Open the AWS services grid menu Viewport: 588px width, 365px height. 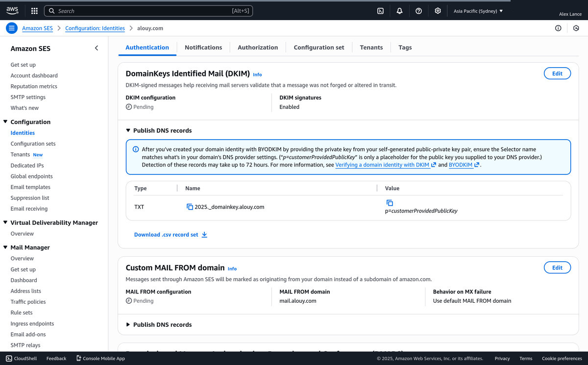pos(34,11)
